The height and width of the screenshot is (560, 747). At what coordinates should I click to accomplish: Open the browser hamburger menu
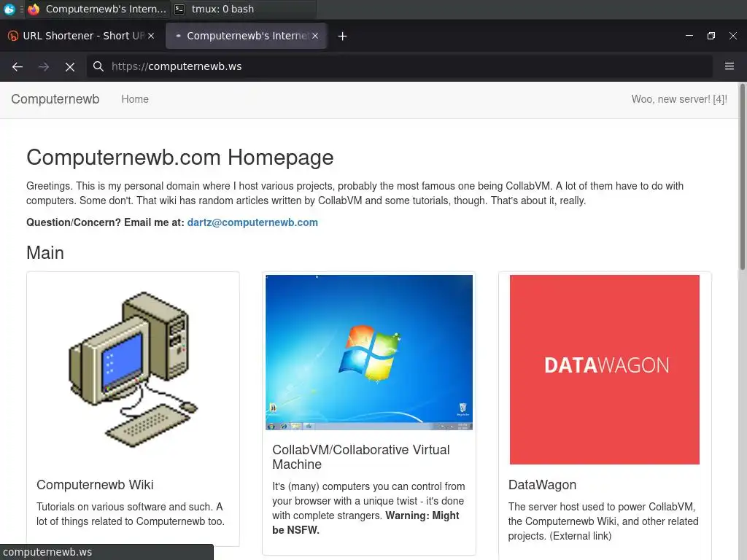pos(729,66)
